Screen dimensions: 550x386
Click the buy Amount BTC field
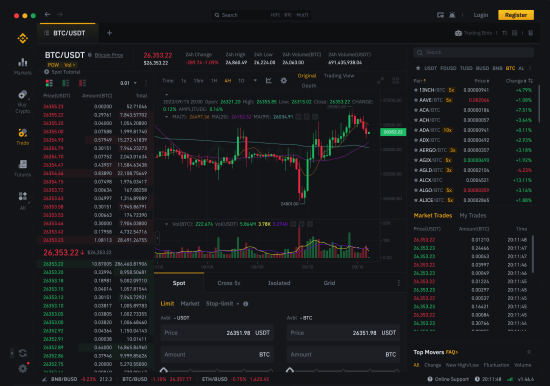click(217, 354)
